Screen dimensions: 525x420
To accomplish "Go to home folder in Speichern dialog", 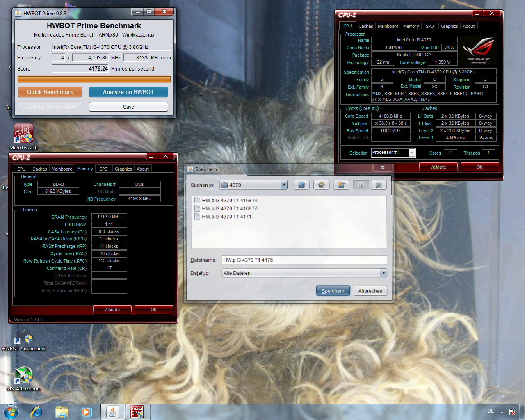I will pyautogui.click(x=321, y=185).
